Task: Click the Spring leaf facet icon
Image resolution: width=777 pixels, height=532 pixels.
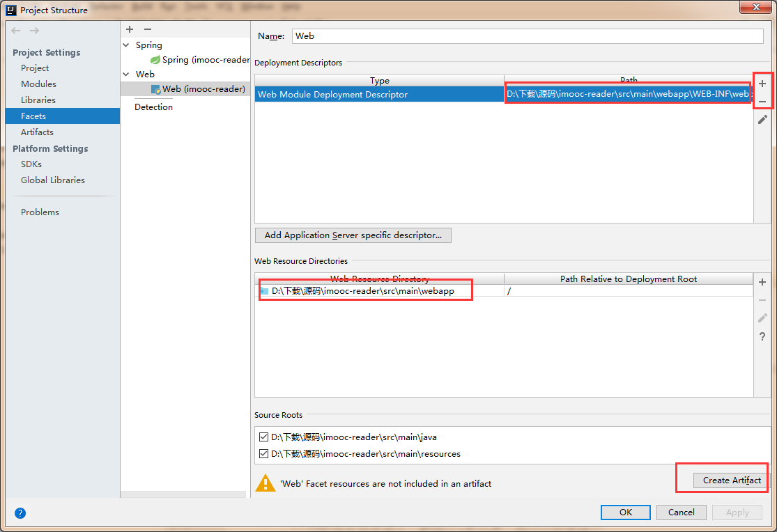Action: (155, 60)
